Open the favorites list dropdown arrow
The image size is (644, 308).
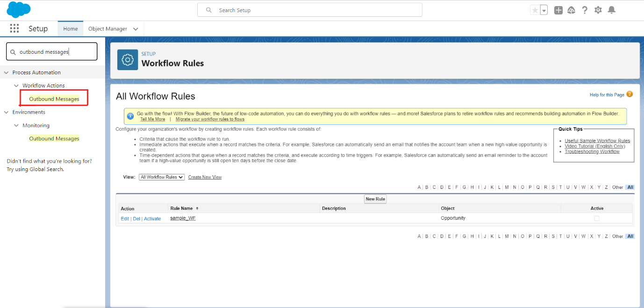coord(544,10)
